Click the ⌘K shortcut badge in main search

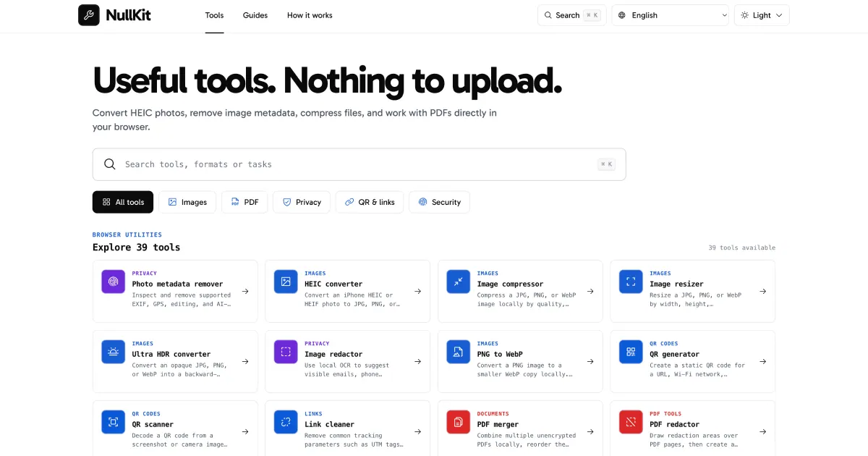pyautogui.click(x=606, y=164)
